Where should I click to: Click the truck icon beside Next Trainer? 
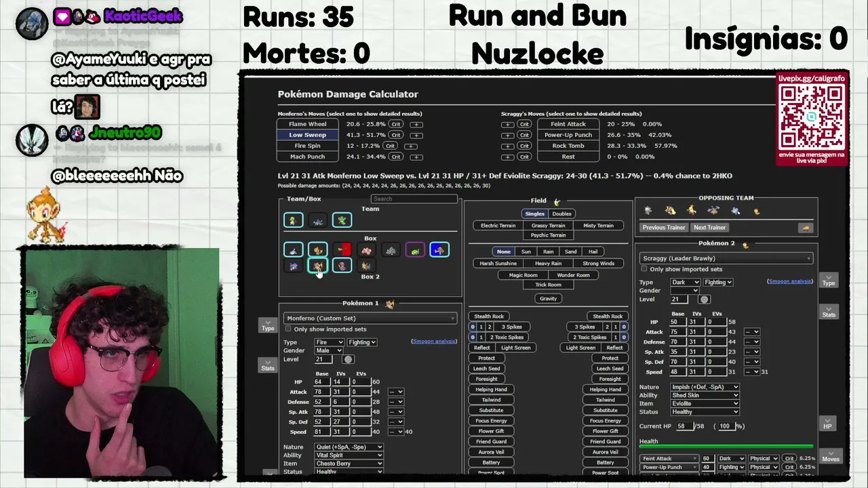(x=805, y=228)
